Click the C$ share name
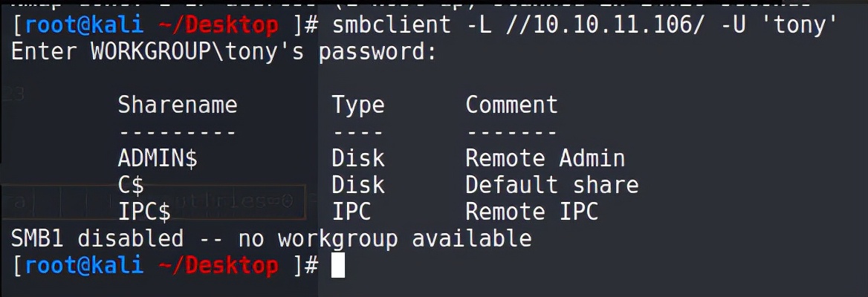This screenshot has width=868, height=297. [132, 185]
